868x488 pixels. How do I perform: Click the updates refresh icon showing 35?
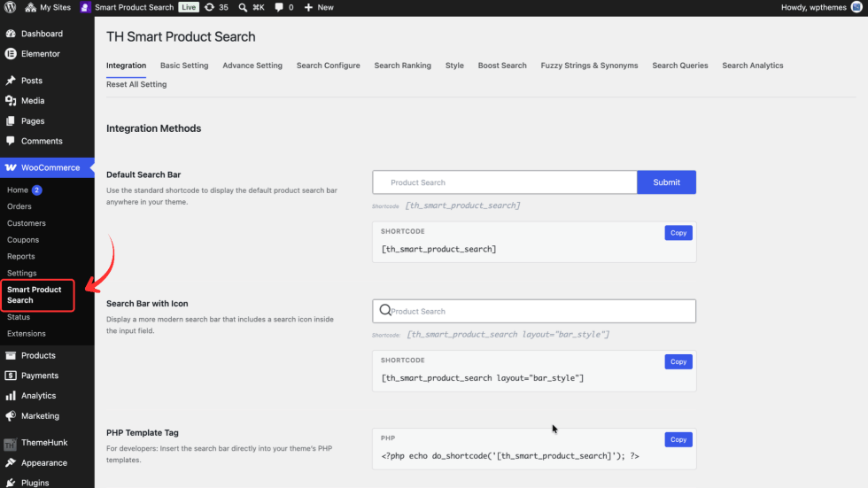point(209,7)
